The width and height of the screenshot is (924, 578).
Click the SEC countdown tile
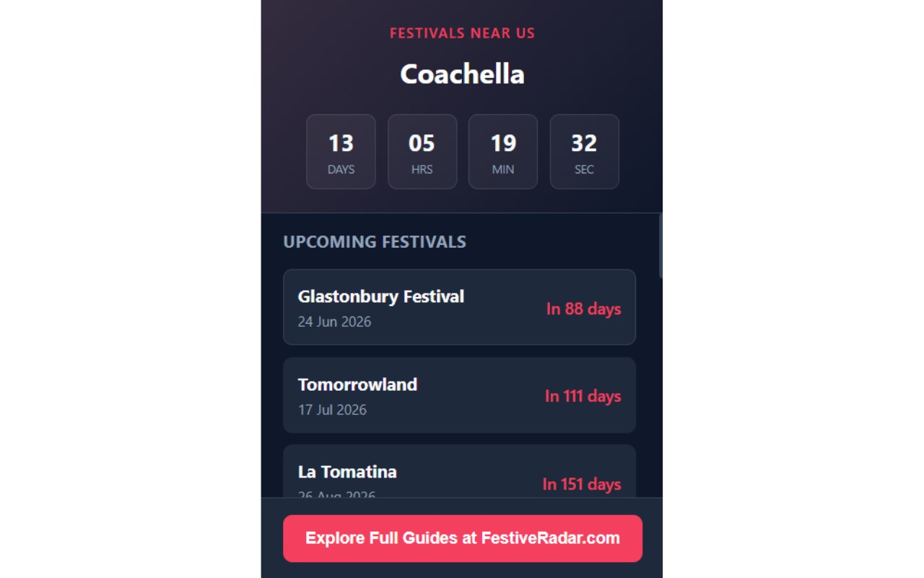(584, 152)
